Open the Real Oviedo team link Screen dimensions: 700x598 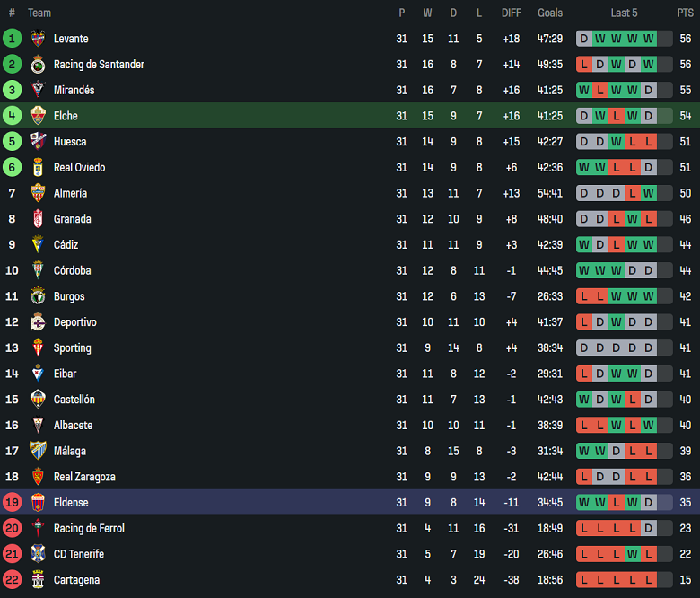80,168
